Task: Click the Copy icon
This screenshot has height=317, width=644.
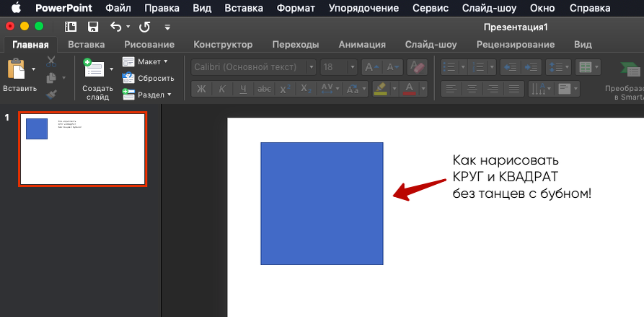Action: pos(51,78)
